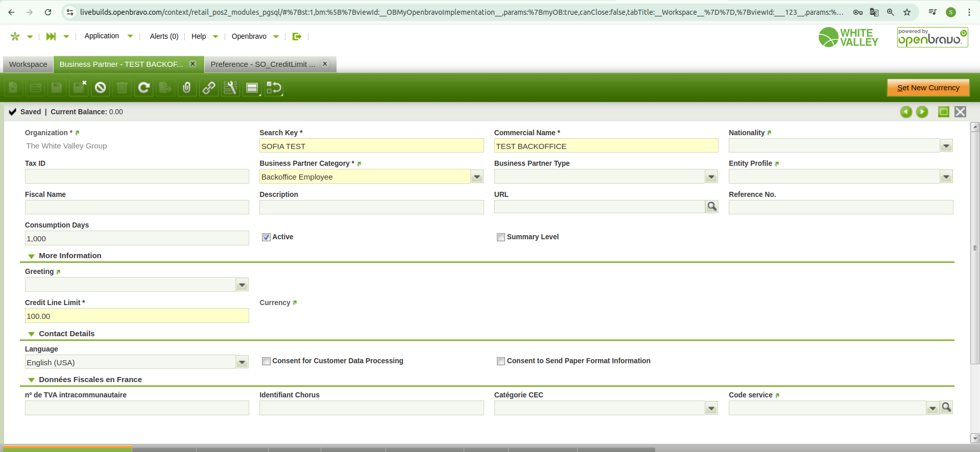Image resolution: width=980 pixels, height=452 pixels.
Task: Click the Credit Line Limit field
Action: point(136,316)
